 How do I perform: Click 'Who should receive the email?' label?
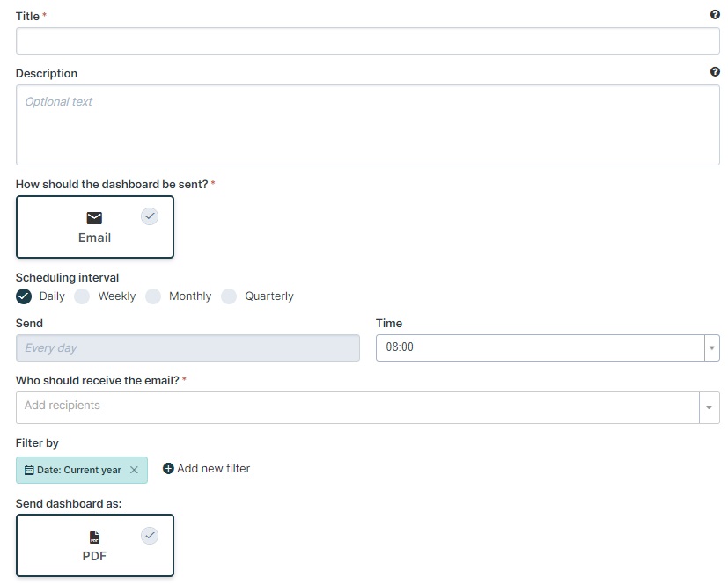98,380
